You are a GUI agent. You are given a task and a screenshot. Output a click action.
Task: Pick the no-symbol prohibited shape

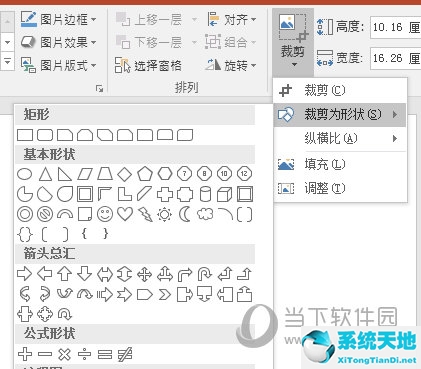[45, 214]
